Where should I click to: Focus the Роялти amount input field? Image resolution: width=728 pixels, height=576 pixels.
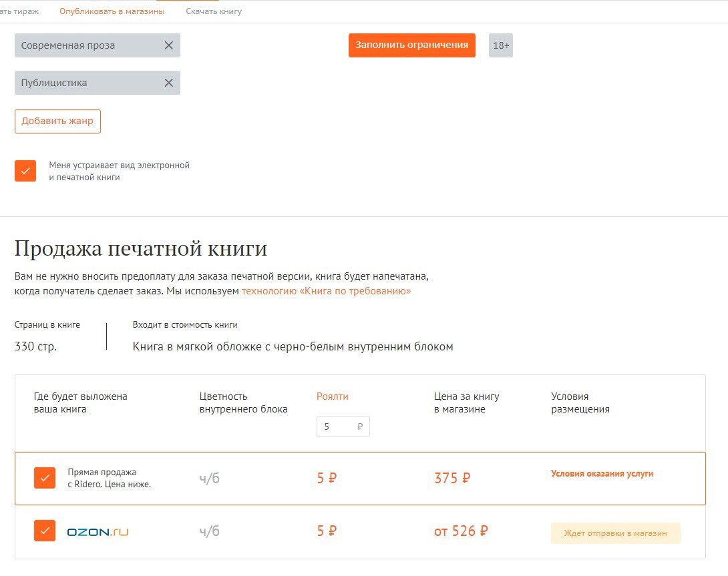337,426
